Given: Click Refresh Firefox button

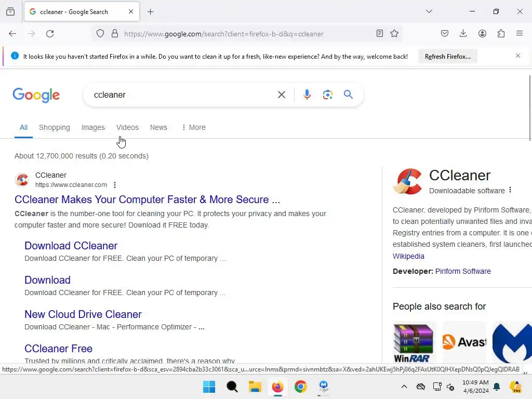Looking at the screenshot, I should click(x=447, y=57).
